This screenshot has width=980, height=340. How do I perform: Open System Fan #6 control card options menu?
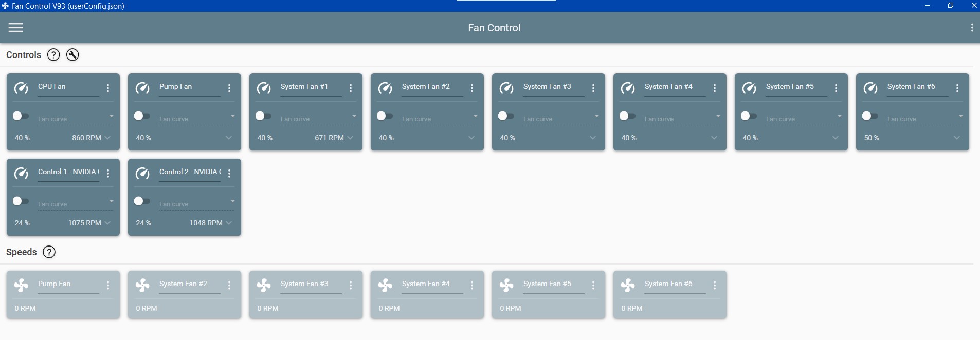point(957,88)
